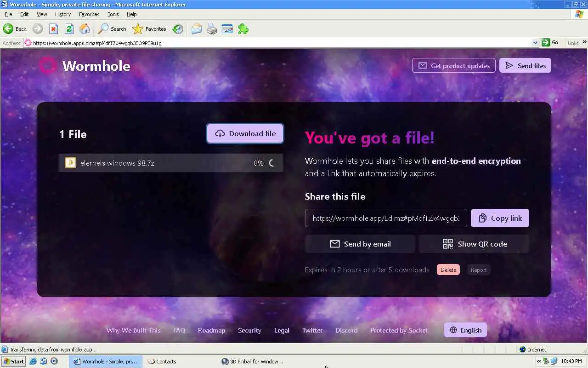Open the File menu
The image size is (588, 368).
point(8,14)
